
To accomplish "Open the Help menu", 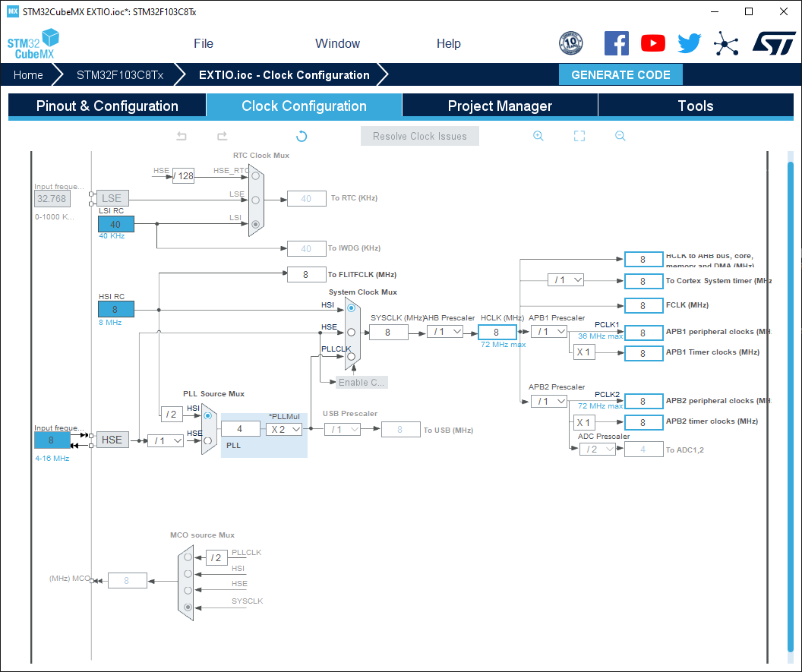I will 449,43.
